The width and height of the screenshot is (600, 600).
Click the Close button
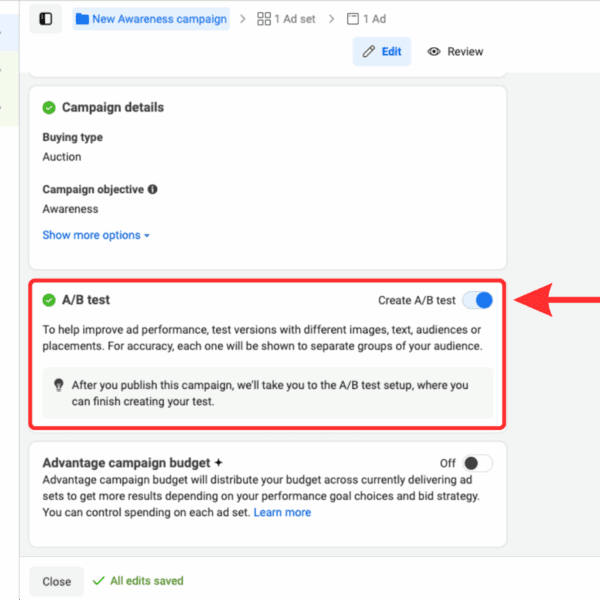(56, 581)
